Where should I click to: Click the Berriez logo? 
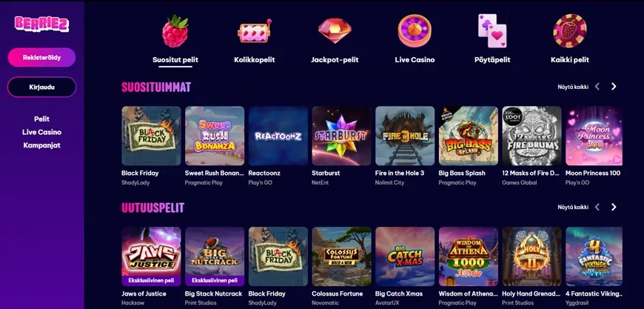42,24
